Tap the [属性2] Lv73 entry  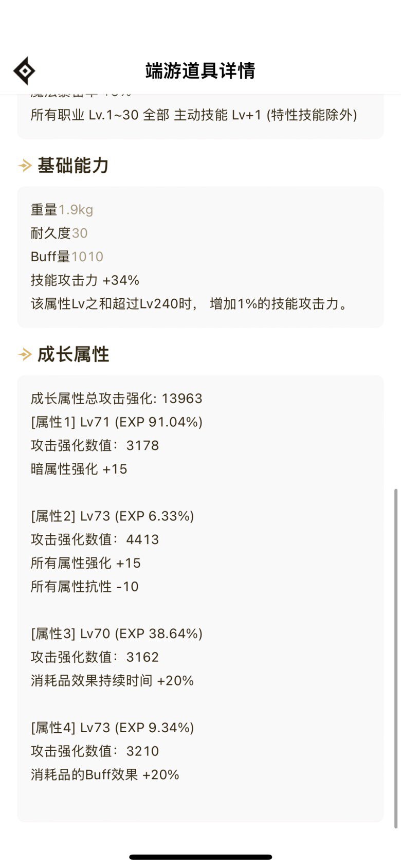(x=112, y=516)
